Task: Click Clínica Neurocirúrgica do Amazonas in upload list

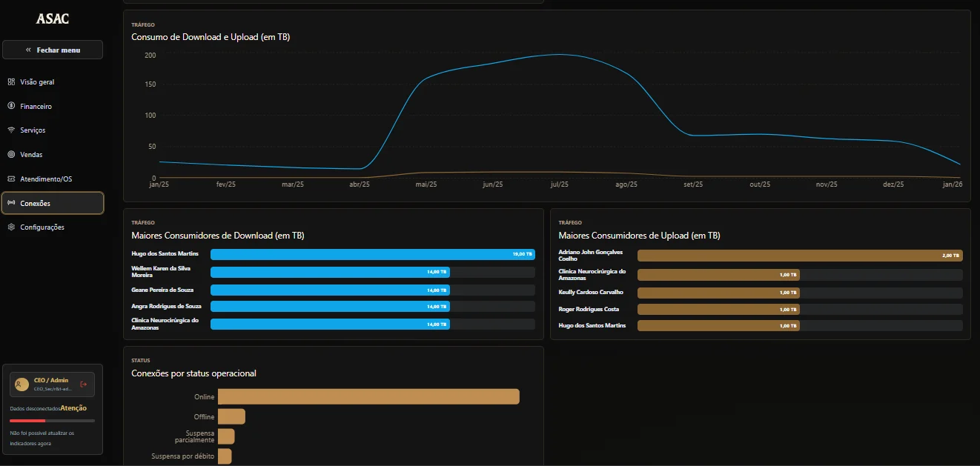Action: click(592, 275)
